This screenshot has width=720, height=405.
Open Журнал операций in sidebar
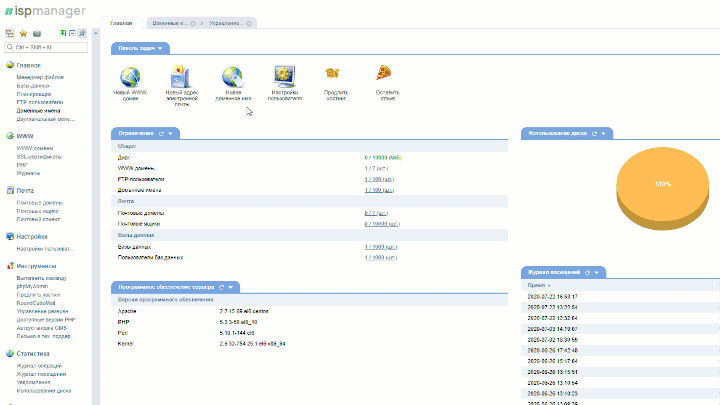pos(39,366)
